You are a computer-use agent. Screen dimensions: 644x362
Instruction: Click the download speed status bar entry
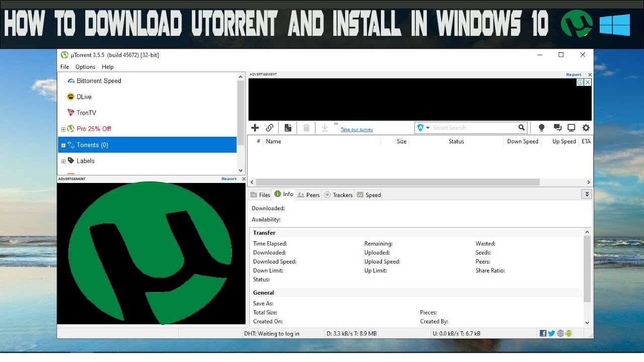pyautogui.click(x=352, y=333)
